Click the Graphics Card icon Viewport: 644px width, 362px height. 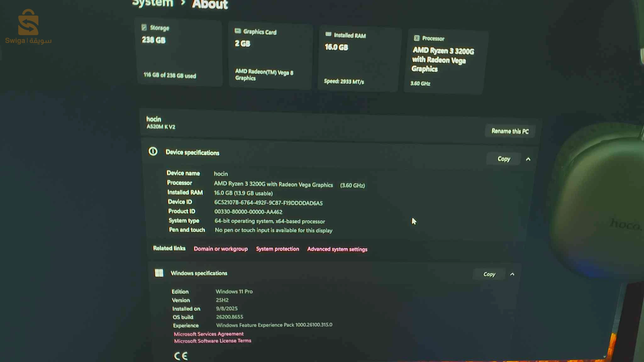(238, 31)
